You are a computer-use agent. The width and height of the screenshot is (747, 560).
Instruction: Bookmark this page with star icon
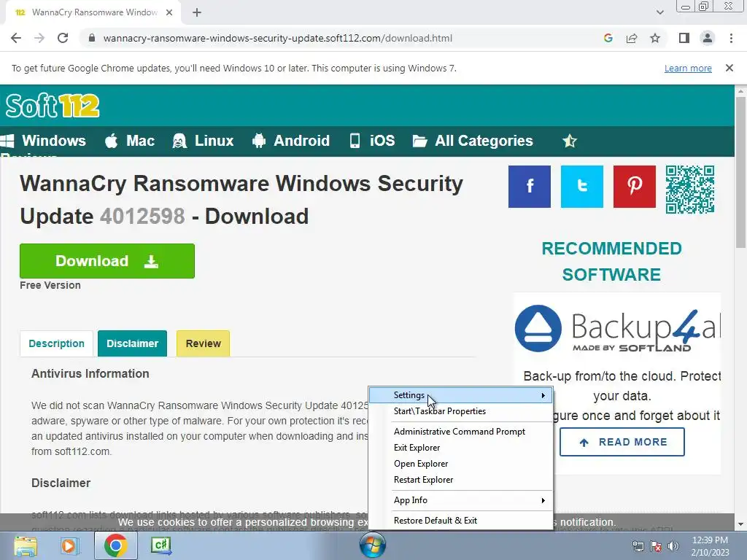click(x=655, y=38)
